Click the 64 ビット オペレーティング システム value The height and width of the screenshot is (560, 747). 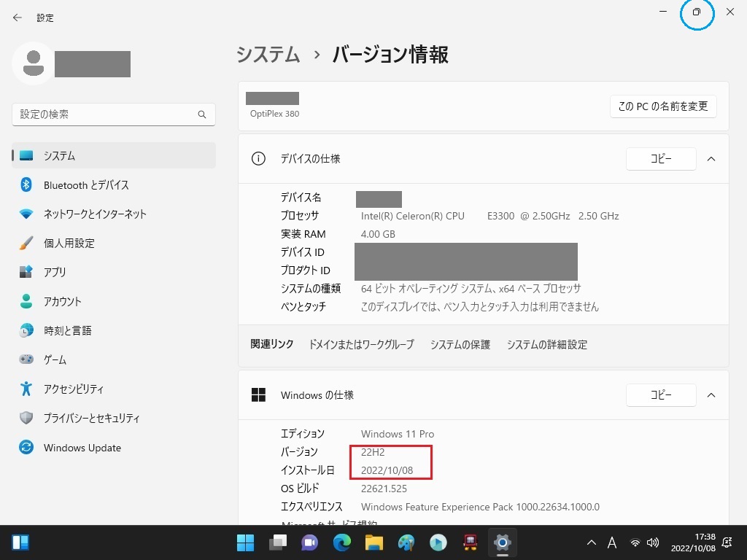coord(471,289)
